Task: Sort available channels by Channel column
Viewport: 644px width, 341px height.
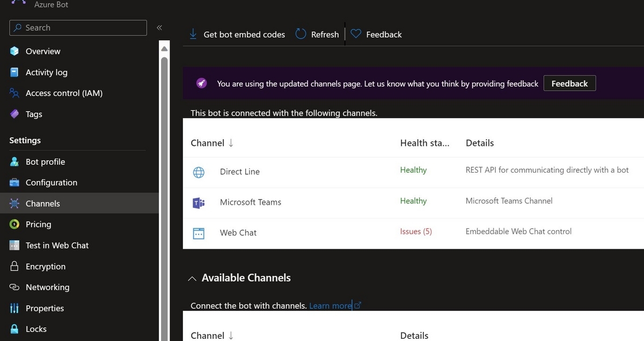Action: tap(212, 336)
